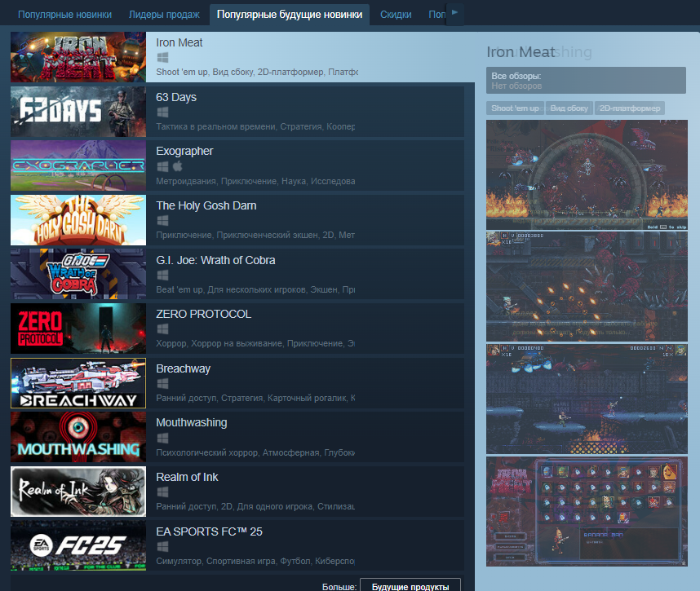The width and height of the screenshot is (700, 591).
Task: Click Windows icon under The Holy Gosh Darn
Action: click(x=162, y=221)
